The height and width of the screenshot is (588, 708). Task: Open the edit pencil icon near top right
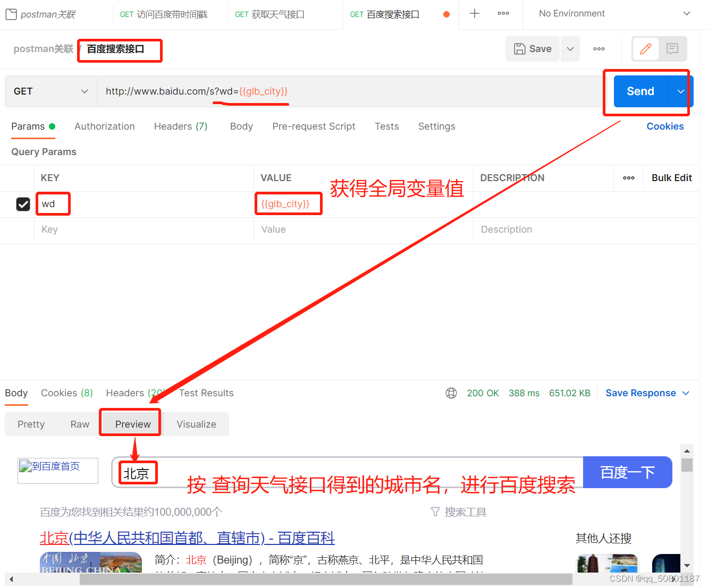pyautogui.click(x=645, y=48)
